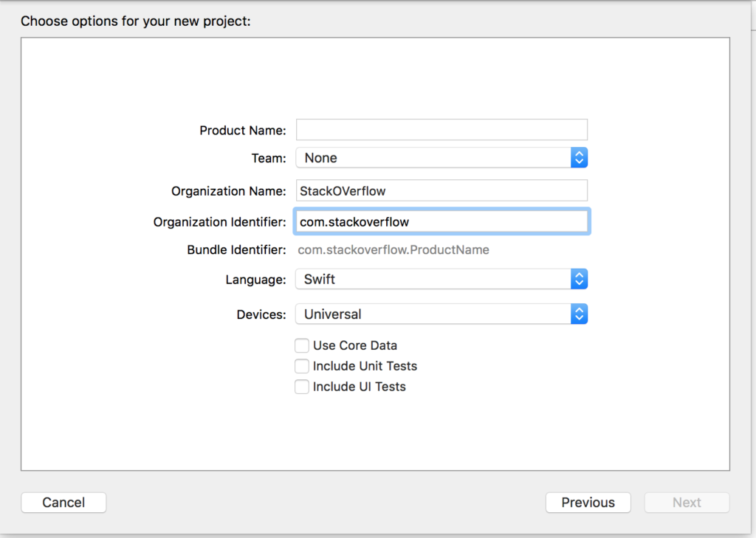The height and width of the screenshot is (538, 756).
Task: Click the blue arrows icon on Language
Action: coord(580,279)
